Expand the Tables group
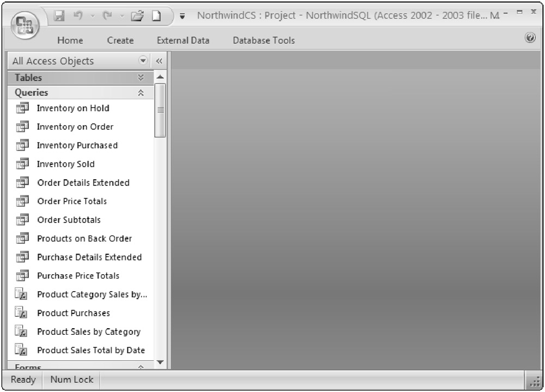Image resolution: width=545 pixels, height=392 pixels. tap(141, 78)
